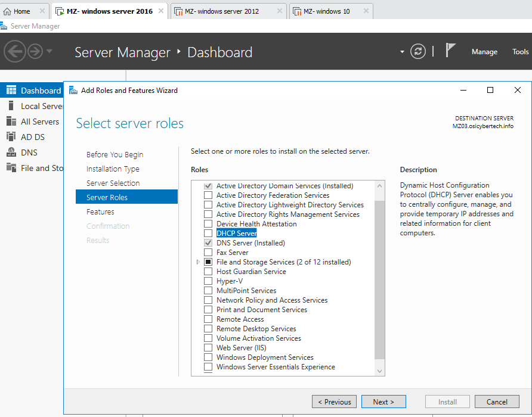
Task: Select the File and Storage sidebar icon
Action: pyautogui.click(x=11, y=167)
